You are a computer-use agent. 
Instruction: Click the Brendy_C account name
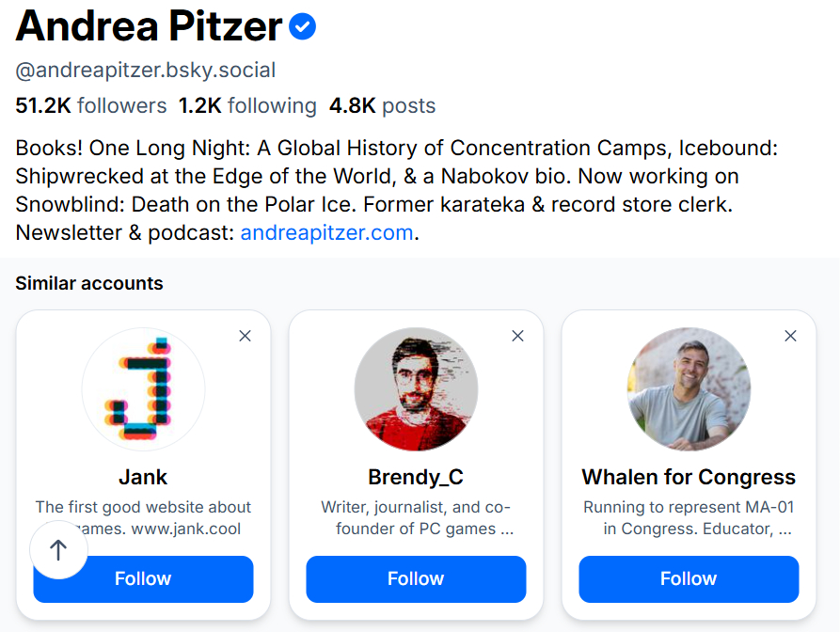click(416, 477)
